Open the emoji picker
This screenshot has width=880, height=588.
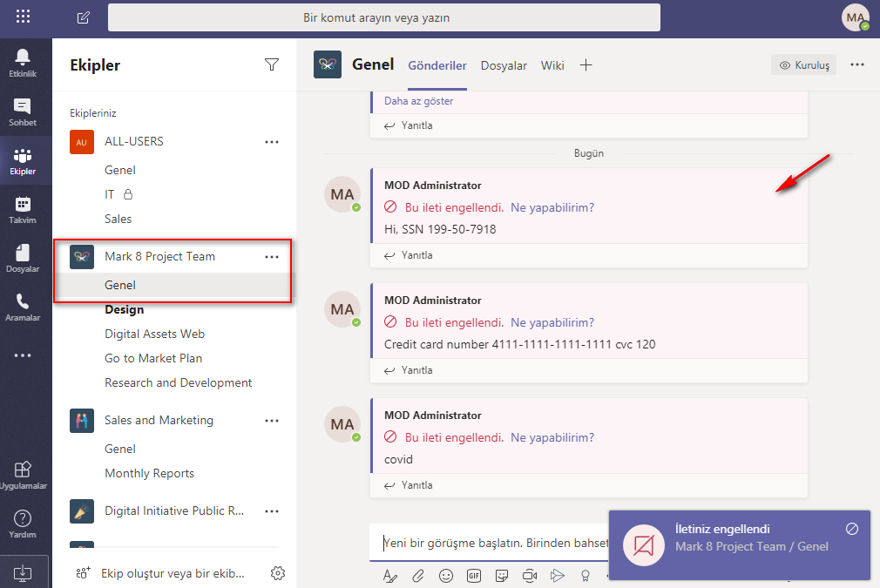446,576
